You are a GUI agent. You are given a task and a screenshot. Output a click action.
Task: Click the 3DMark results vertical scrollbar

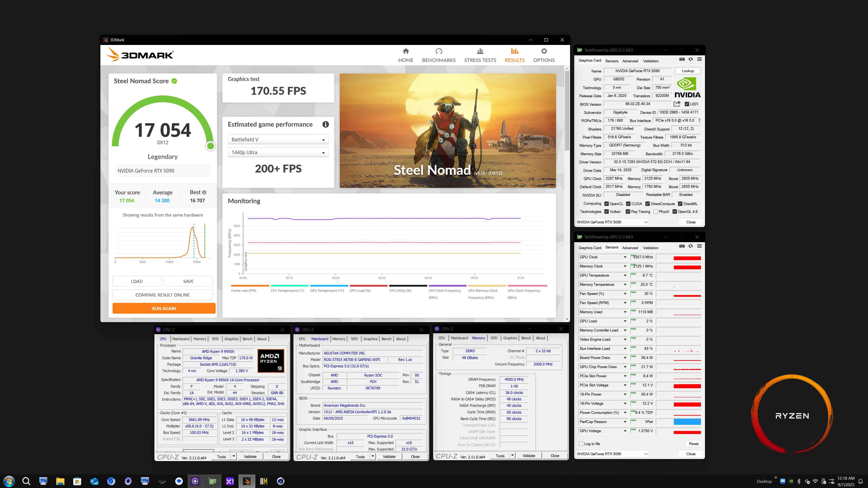click(x=567, y=111)
